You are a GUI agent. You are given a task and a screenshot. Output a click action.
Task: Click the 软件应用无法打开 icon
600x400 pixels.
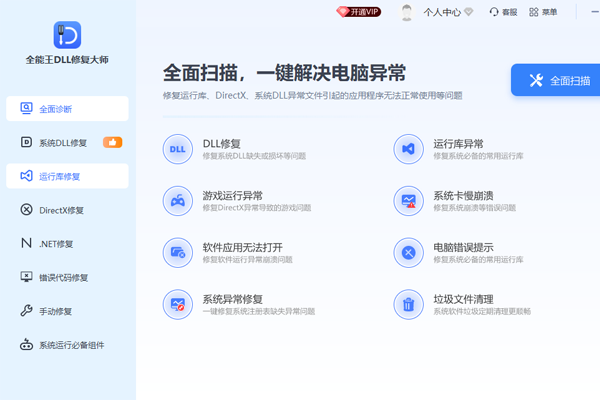coord(178,253)
